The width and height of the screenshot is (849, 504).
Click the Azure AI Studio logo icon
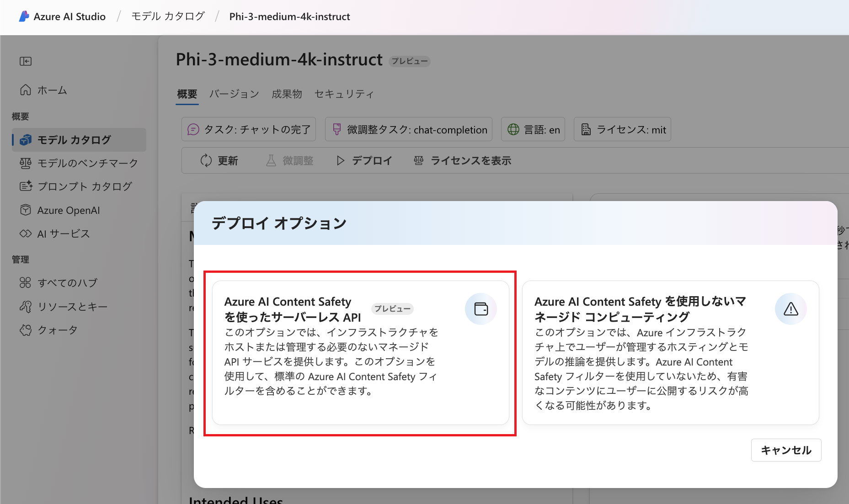(24, 16)
